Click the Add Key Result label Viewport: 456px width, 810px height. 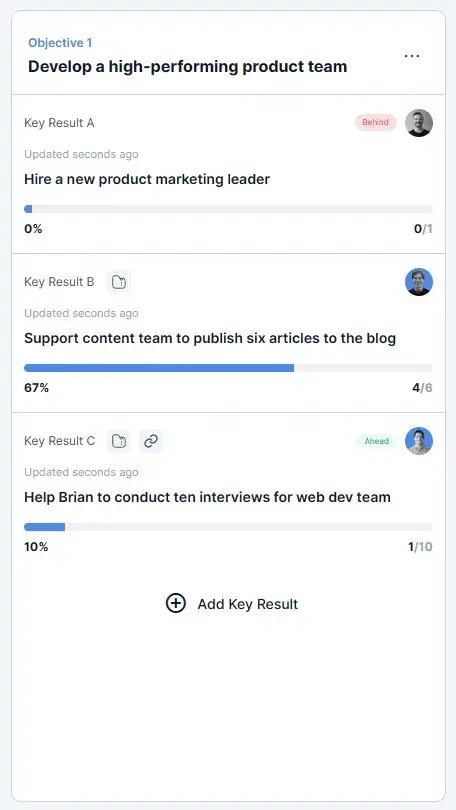tap(248, 604)
